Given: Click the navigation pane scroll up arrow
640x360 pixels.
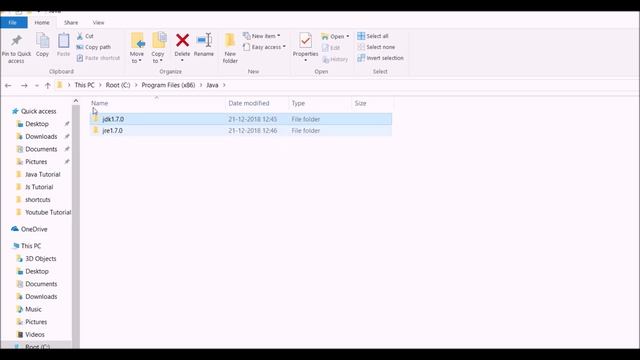Looking at the screenshot, I should tap(76, 101).
